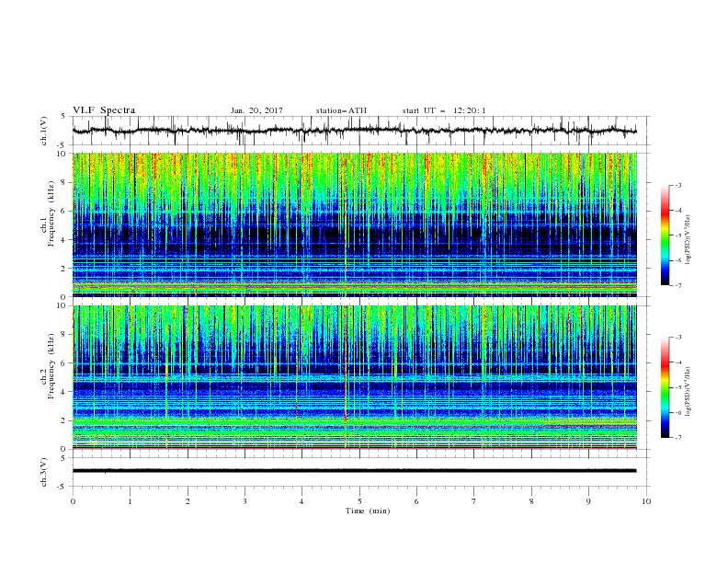Click the 'Time (min)' axis label
This screenshot has width=728, height=563.
pos(368,511)
